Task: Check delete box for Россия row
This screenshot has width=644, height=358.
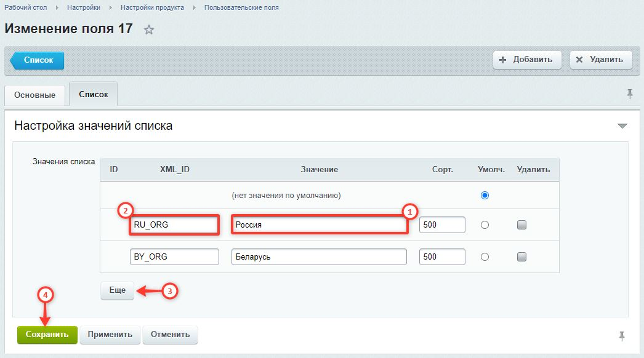Action: (x=521, y=225)
